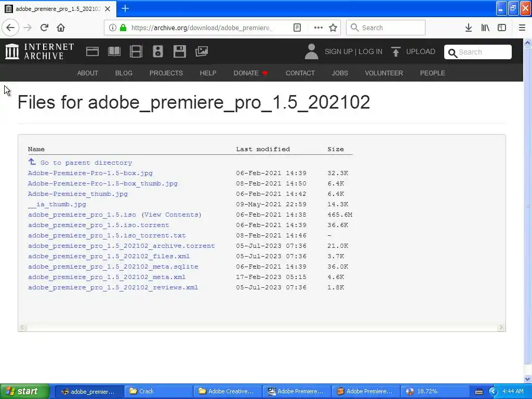Open __ia_thumb.jpg file link
The image size is (532, 399).
coord(57,204)
